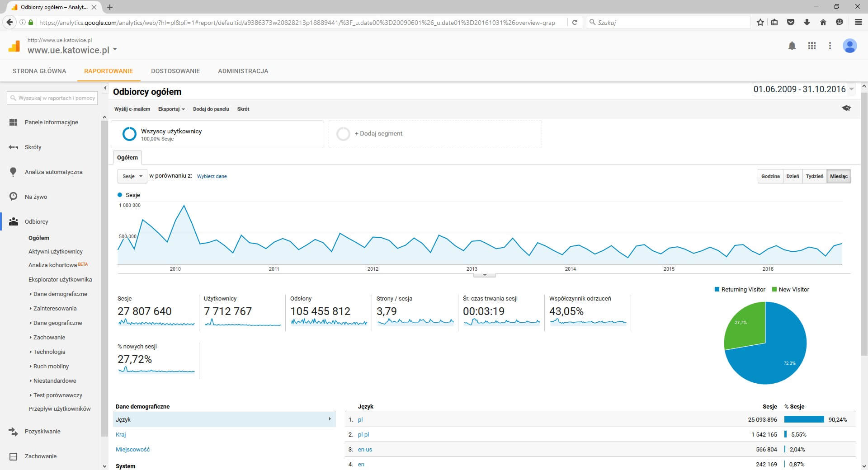868x470 pixels.
Task: Open the DOSTOSOWANIE tab
Action: tap(175, 71)
